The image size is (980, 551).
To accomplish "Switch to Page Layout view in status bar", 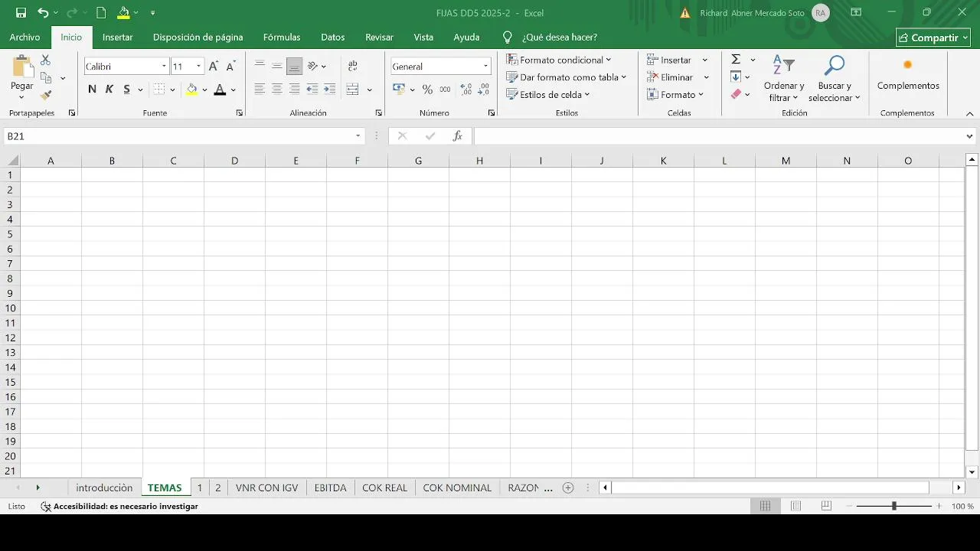I will [x=795, y=506].
